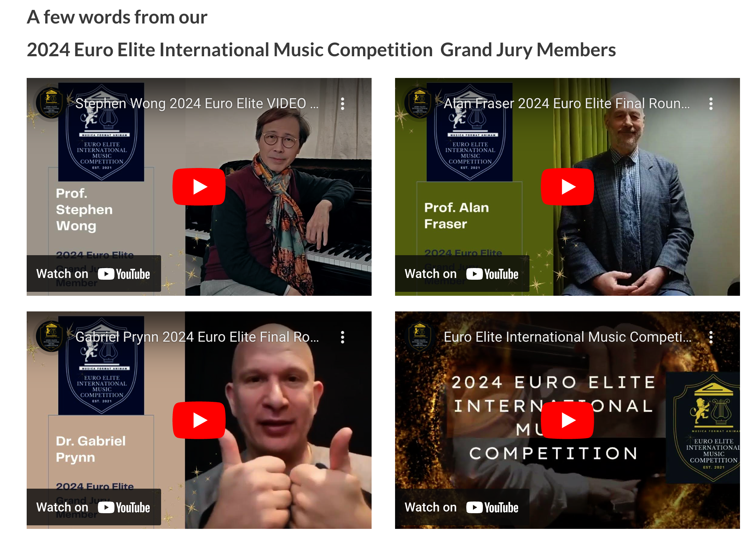Open more options on Euro Elite Competition video
Viewport: 756px width, 536px height.
[x=711, y=337]
